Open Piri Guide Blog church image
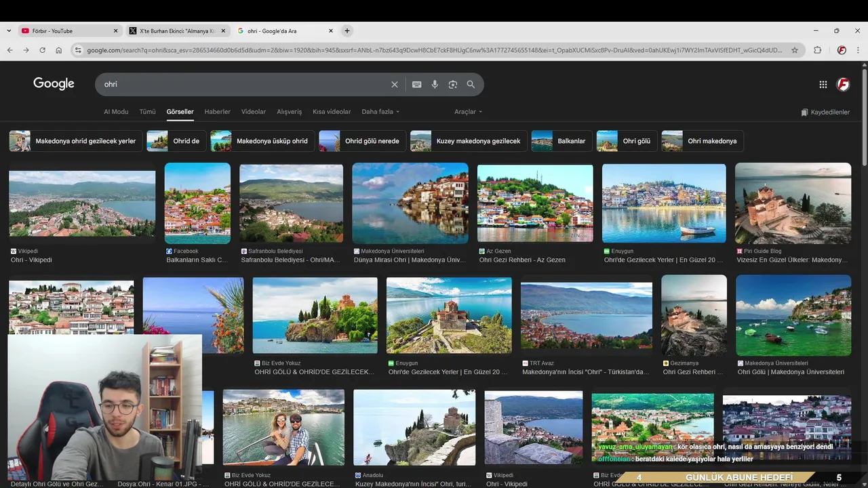The width and height of the screenshot is (868, 488). tap(793, 203)
